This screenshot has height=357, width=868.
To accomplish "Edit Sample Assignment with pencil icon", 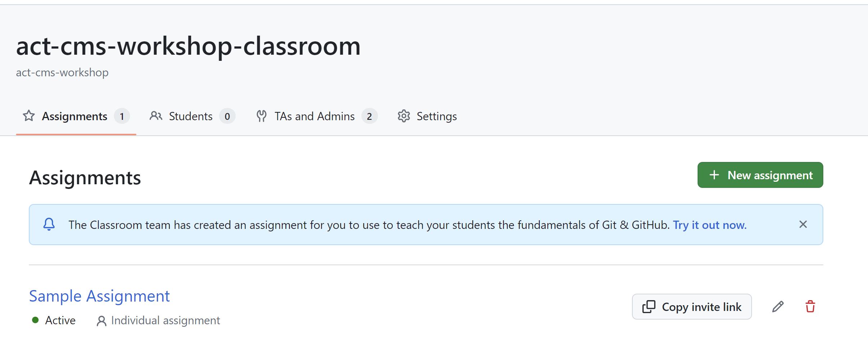I will point(778,307).
